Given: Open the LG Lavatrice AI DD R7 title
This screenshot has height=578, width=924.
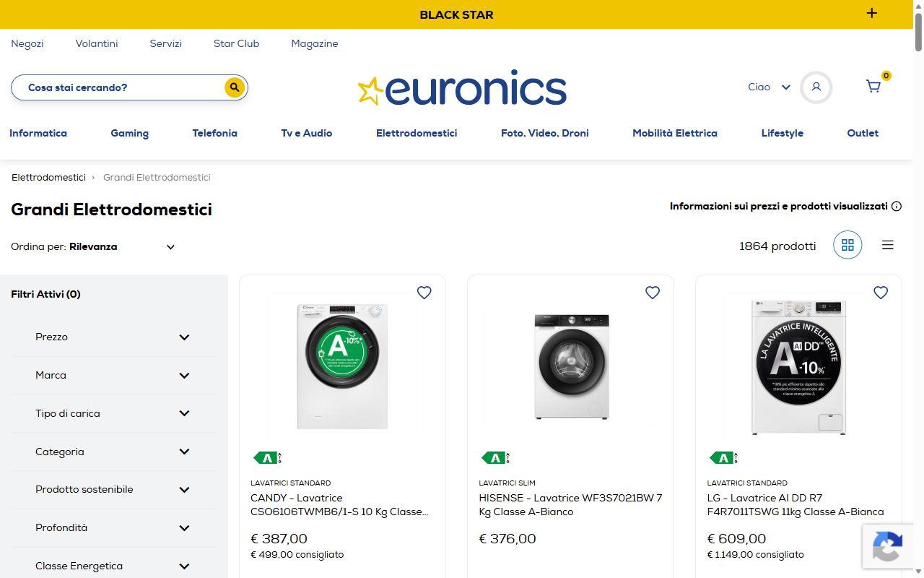Looking at the screenshot, I should click(x=796, y=504).
